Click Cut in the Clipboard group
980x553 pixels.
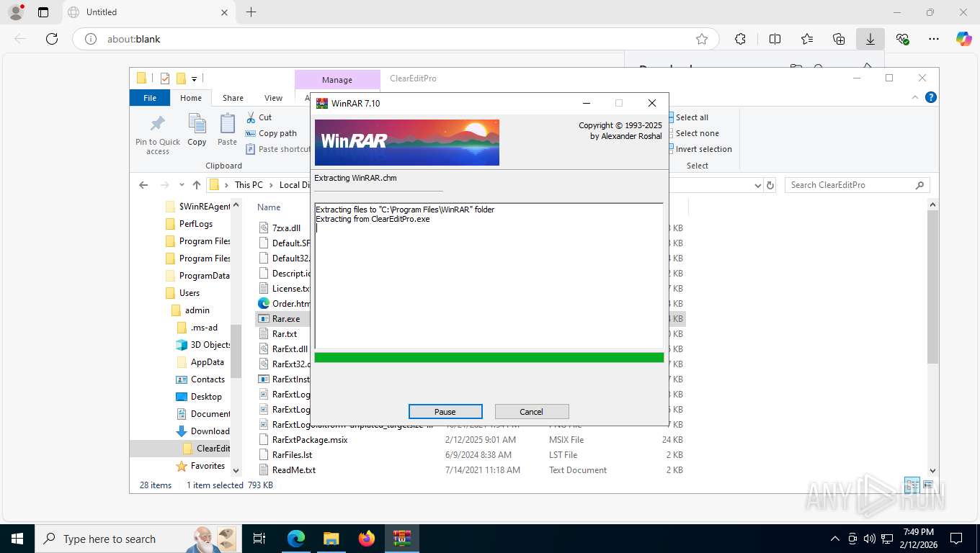(x=259, y=117)
